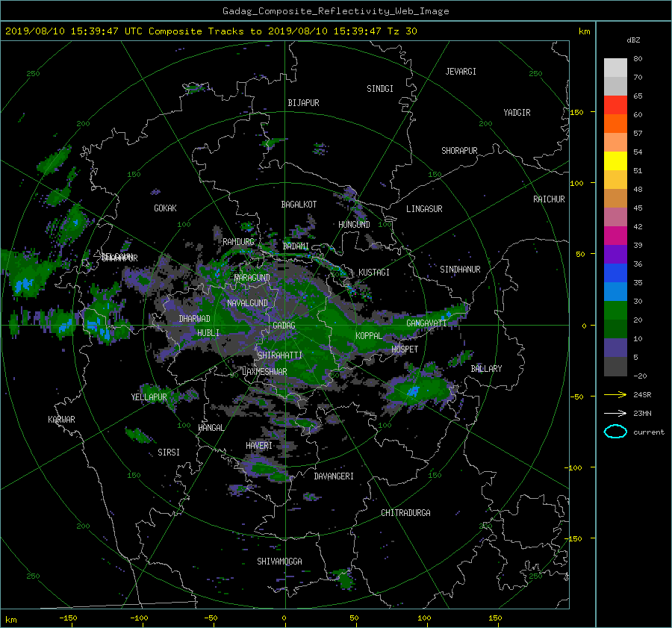This screenshot has width=672, height=628.
Task: Click the HOSPET city label
Action: pyautogui.click(x=405, y=349)
